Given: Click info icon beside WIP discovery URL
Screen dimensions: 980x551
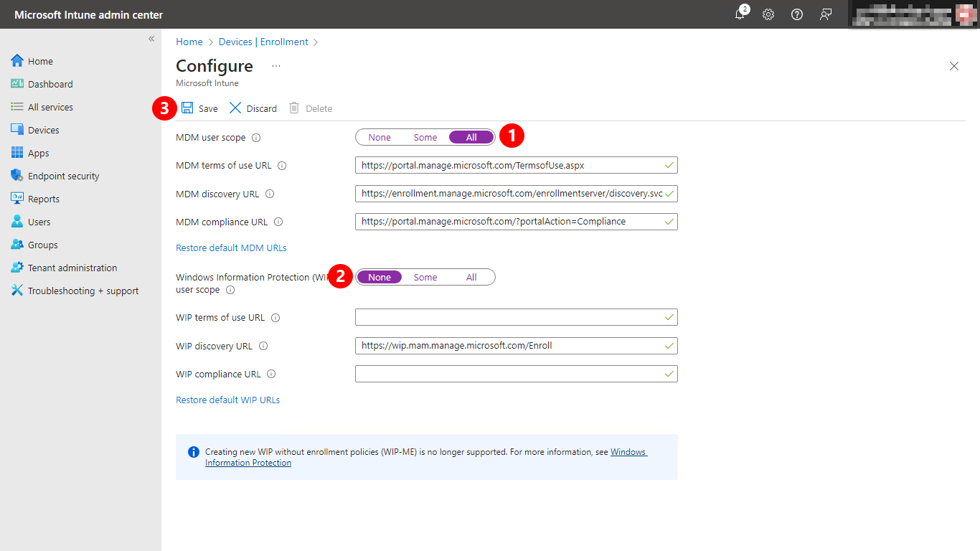Looking at the screenshot, I should click(263, 346).
